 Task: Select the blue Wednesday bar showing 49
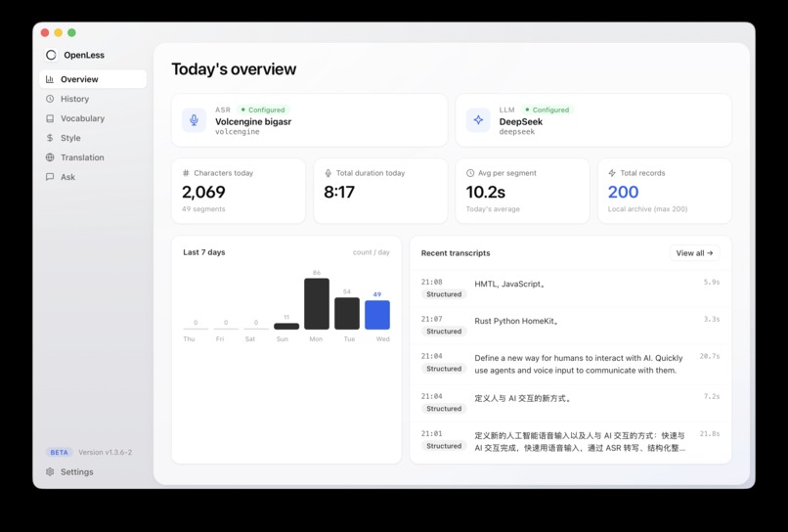coord(377,315)
